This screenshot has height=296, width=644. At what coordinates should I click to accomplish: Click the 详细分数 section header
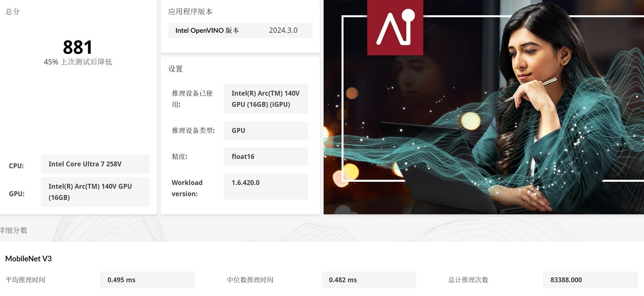coord(14,230)
